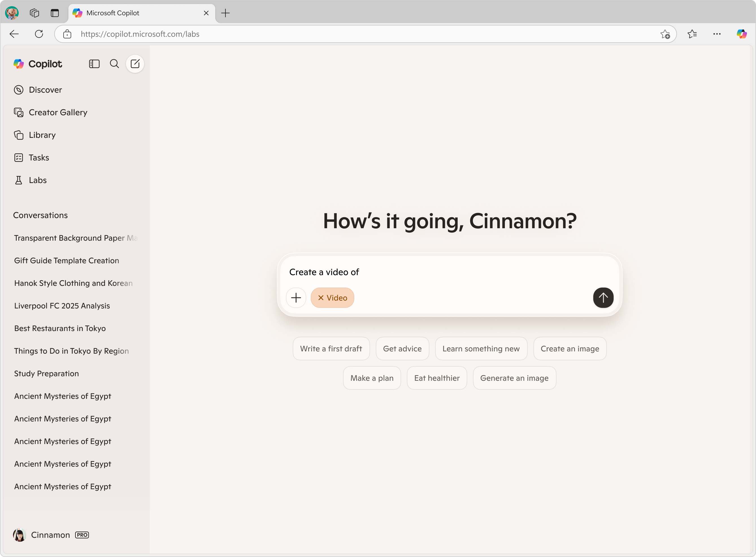Open browser Settings and more menu
The image size is (756, 557).
click(716, 34)
